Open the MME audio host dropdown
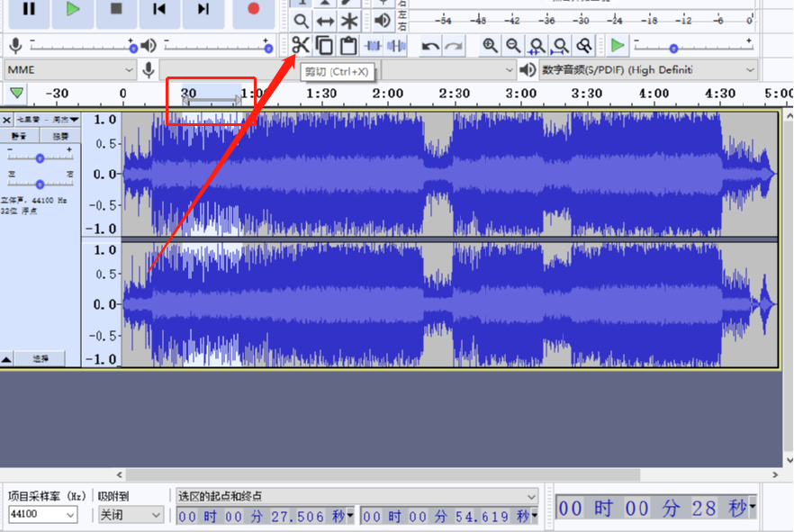Image resolution: width=794 pixels, height=532 pixels. tap(70, 69)
